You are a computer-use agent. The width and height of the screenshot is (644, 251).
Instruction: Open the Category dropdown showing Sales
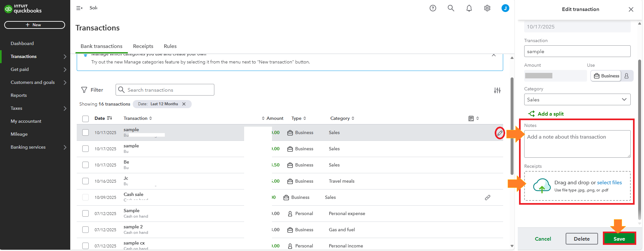(x=577, y=99)
